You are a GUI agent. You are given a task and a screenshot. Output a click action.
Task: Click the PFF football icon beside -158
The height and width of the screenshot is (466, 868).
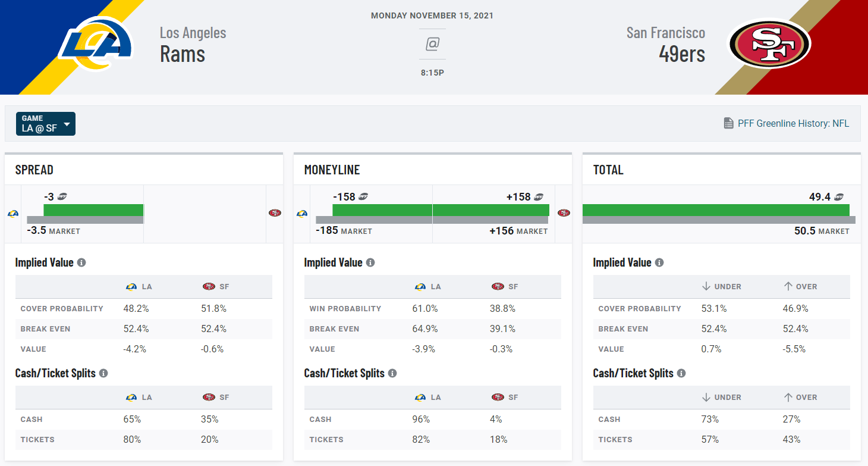click(x=363, y=197)
